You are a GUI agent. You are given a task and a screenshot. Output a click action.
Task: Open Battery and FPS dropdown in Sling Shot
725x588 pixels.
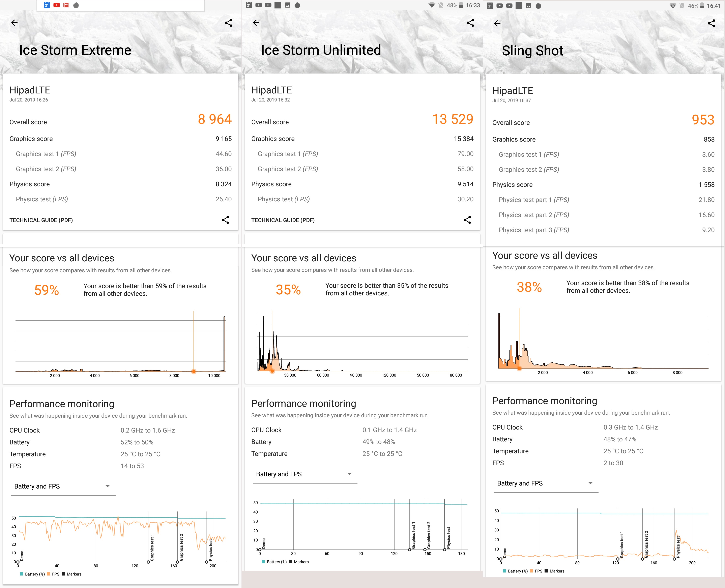(x=546, y=483)
